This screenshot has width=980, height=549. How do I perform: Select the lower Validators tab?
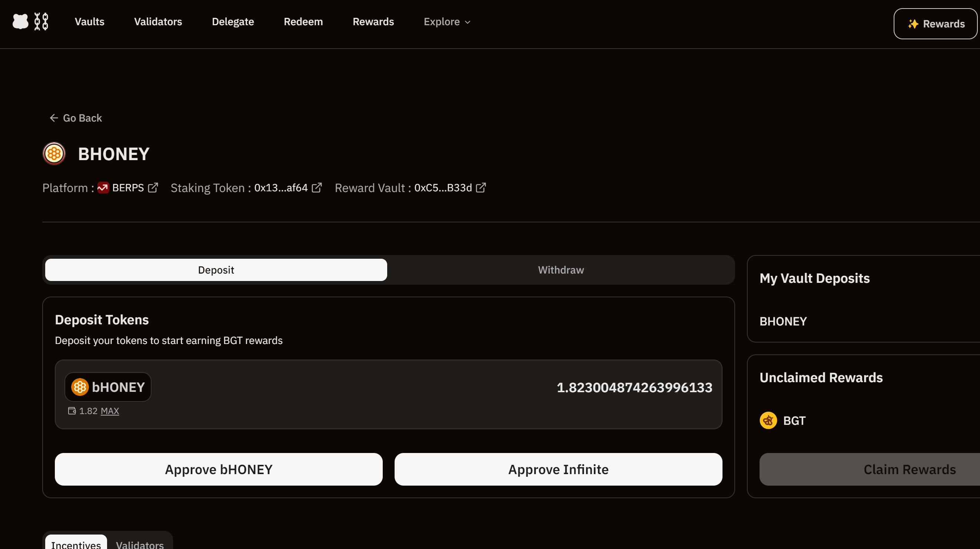[x=140, y=545]
